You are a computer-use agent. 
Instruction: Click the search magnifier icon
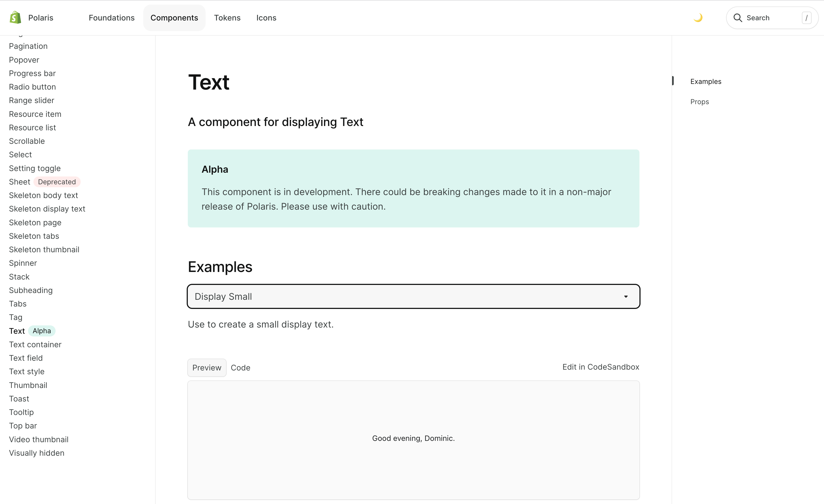[x=737, y=18]
